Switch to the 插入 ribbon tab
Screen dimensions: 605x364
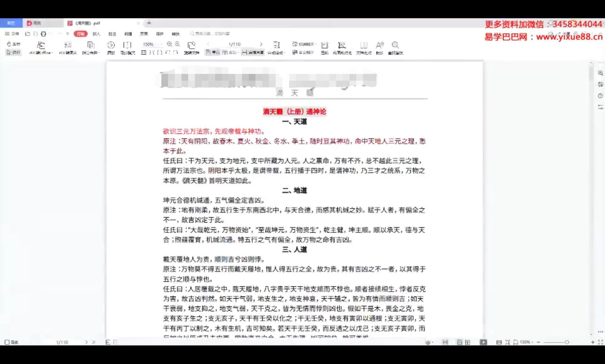(x=96, y=34)
